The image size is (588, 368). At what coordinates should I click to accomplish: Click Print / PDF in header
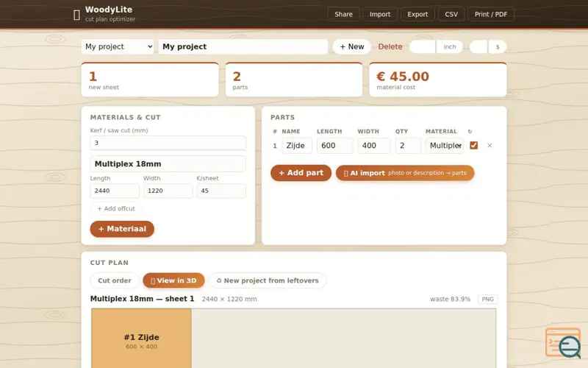click(490, 14)
